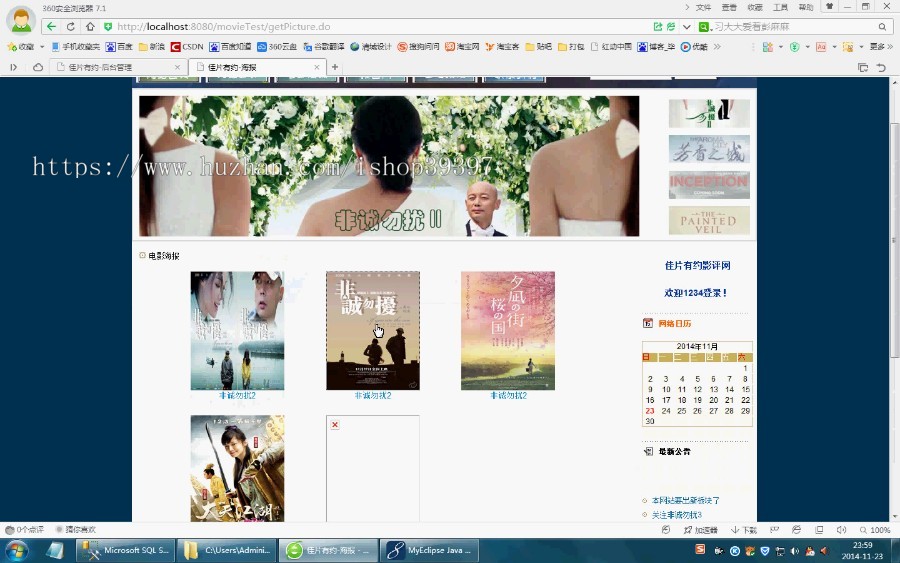
Task: Open the 大笑江湖 sword poster
Action: coord(237,468)
